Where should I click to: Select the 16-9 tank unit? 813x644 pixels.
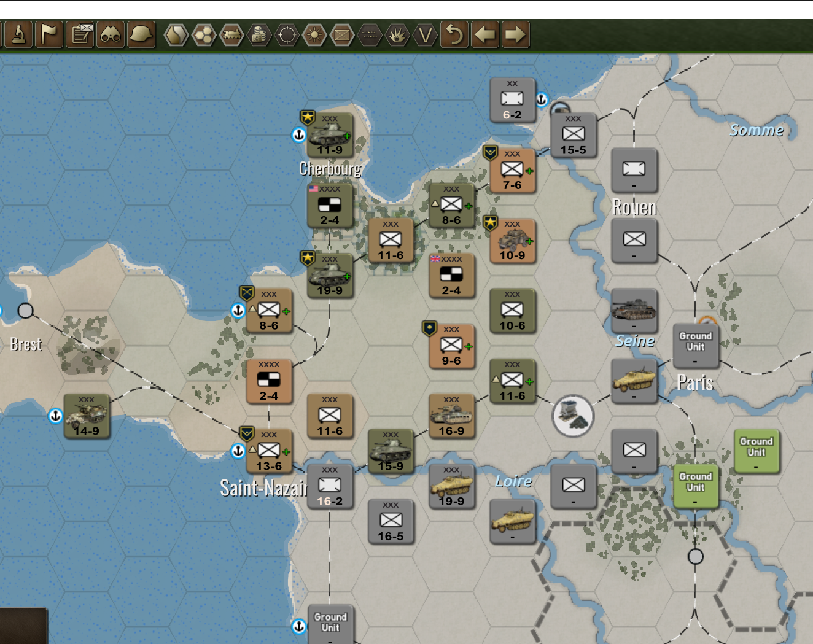pos(451,416)
